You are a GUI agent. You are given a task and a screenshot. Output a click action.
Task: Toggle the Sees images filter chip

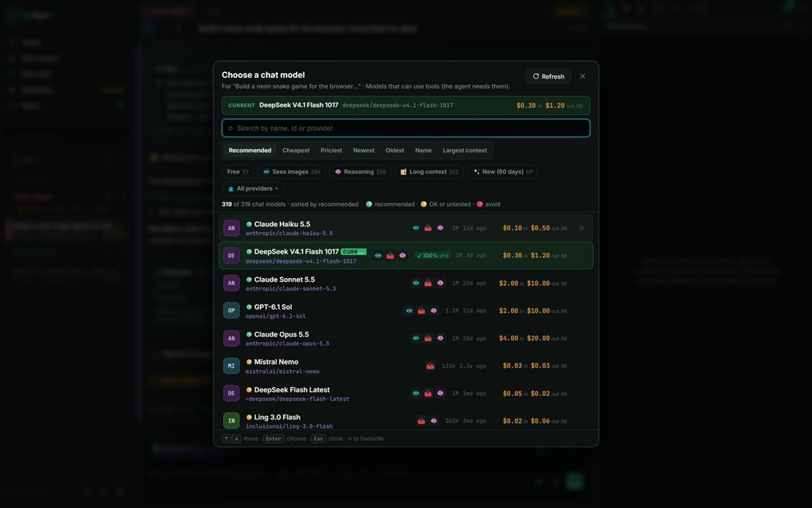point(292,172)
